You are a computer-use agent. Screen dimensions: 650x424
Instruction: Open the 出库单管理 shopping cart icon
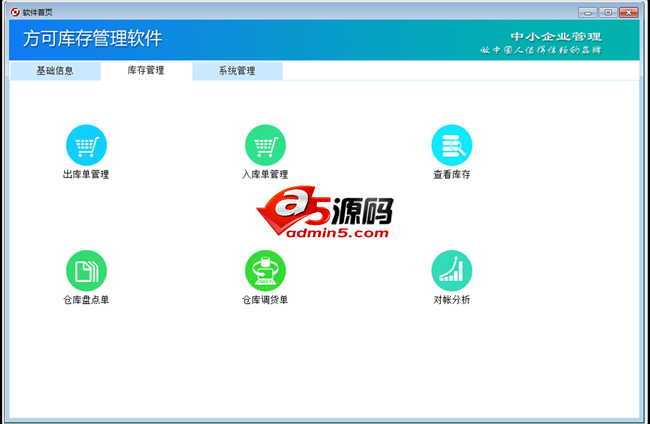point(86,145)
